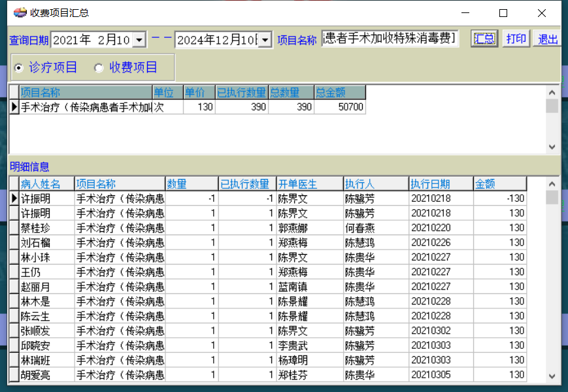This screenshot has width=568, height=392.
Task: Click the 退出 button
Action: (547, 39)
